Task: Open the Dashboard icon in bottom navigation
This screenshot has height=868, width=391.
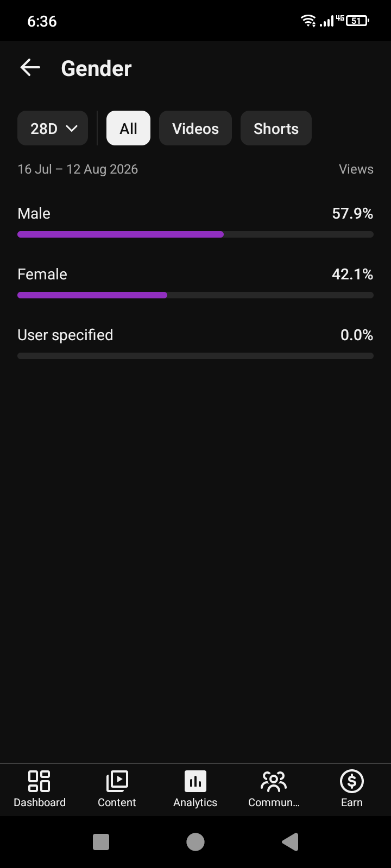Action: [x=39, y=781]
